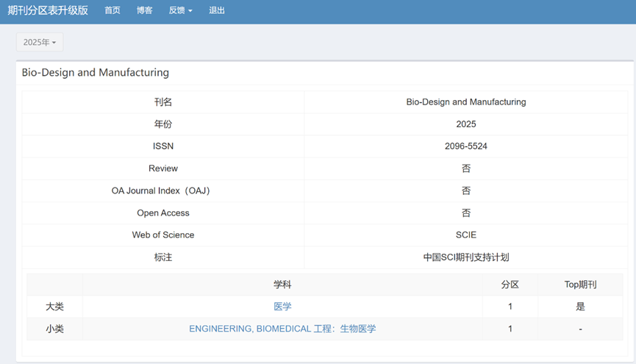
Task: Select 否 value in OA Journal Index row
Action: (x=466, y=190)
